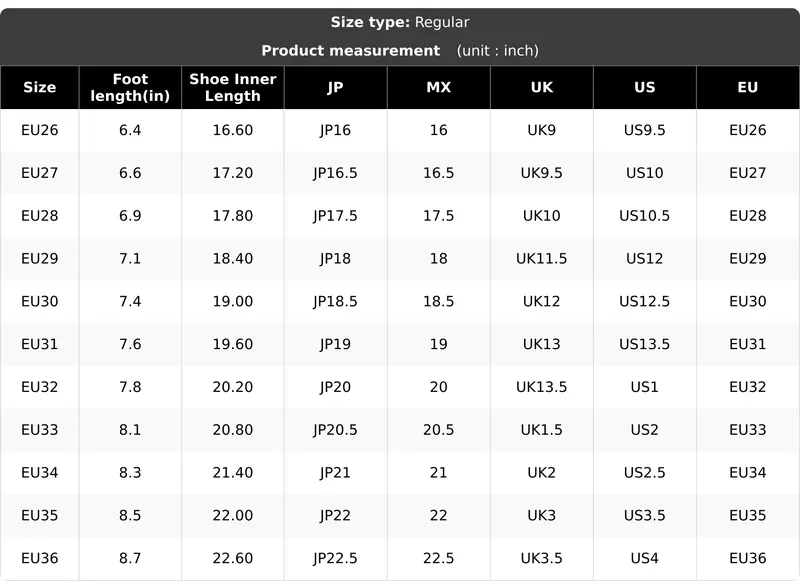Click the US12.5 cell
800x581 pixels.
(644, 301)
